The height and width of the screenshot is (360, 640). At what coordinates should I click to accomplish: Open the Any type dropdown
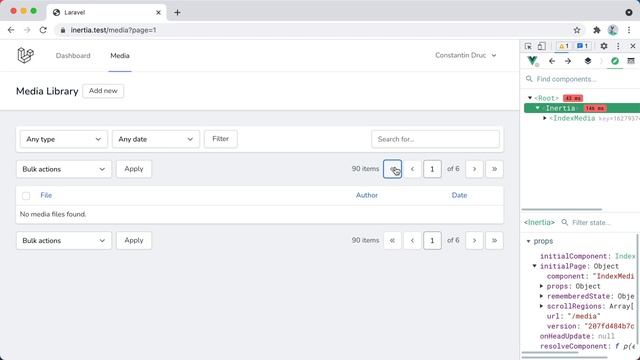pyautogui.click(x=63, y=139)
